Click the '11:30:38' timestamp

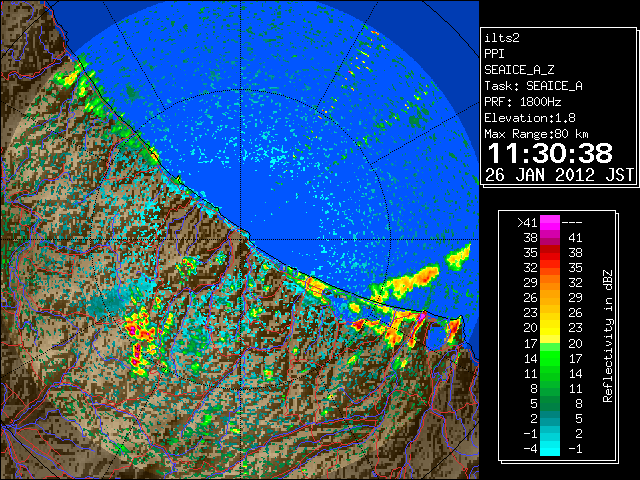(550, 153)
